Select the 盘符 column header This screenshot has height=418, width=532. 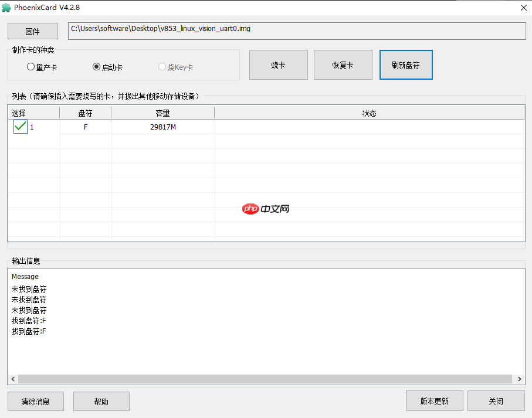(x=85, y=112)
